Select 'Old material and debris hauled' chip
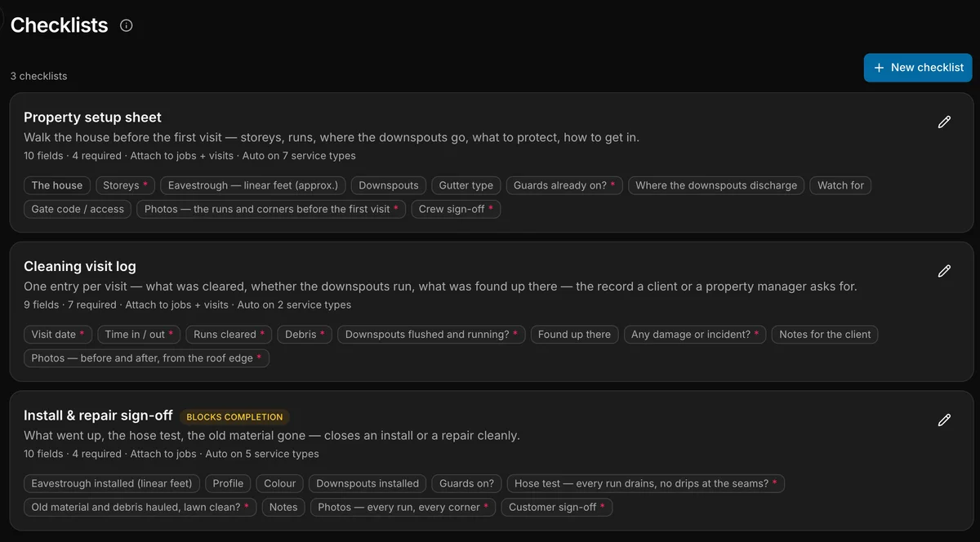The image size is (980, 542). click(x=140, y=507)
